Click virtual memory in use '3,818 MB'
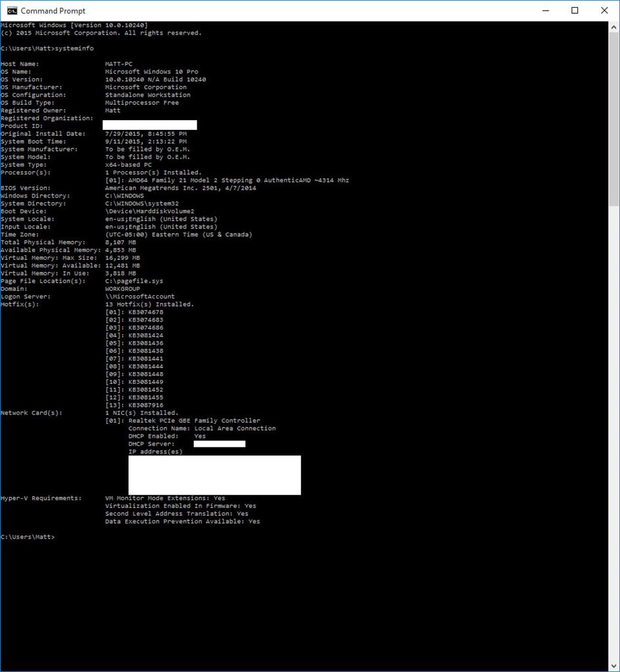The width and height of the screenshot is (620, 672). (121, 273)
